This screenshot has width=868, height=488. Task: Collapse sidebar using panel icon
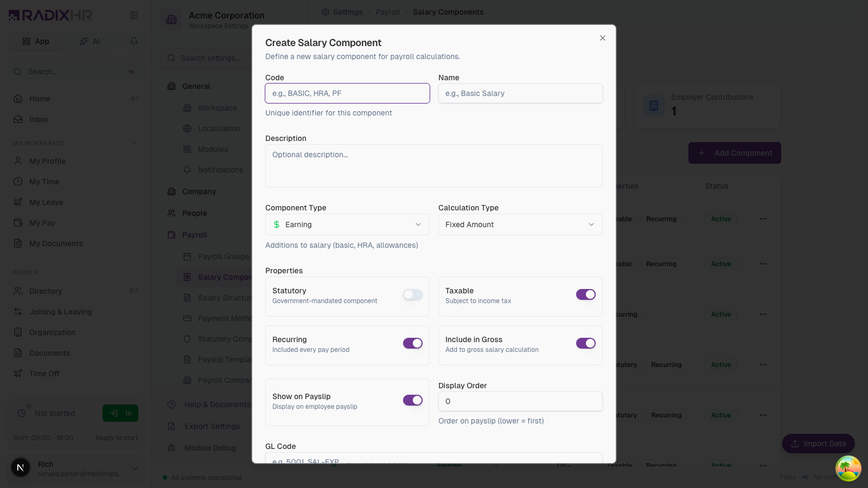click(x=134, y=15)
